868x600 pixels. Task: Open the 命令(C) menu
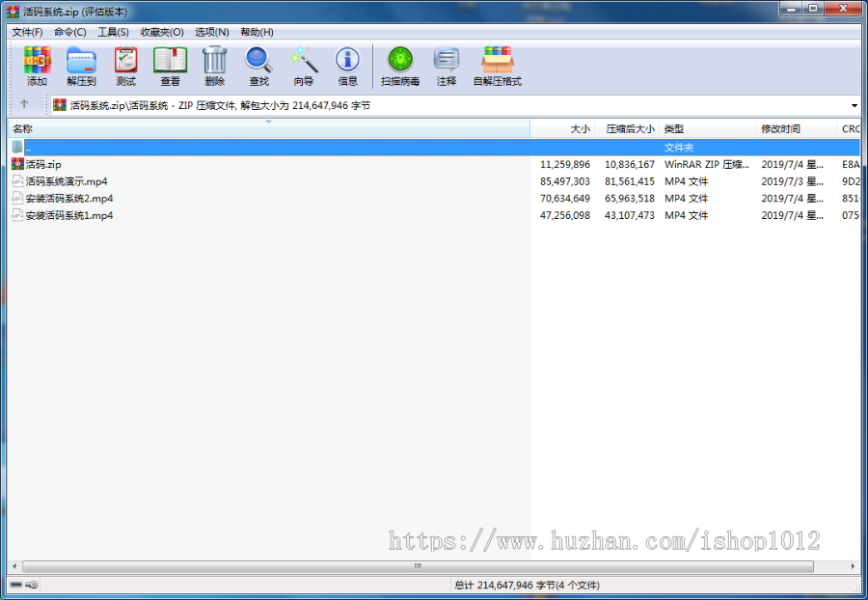(x=69, y=32)
